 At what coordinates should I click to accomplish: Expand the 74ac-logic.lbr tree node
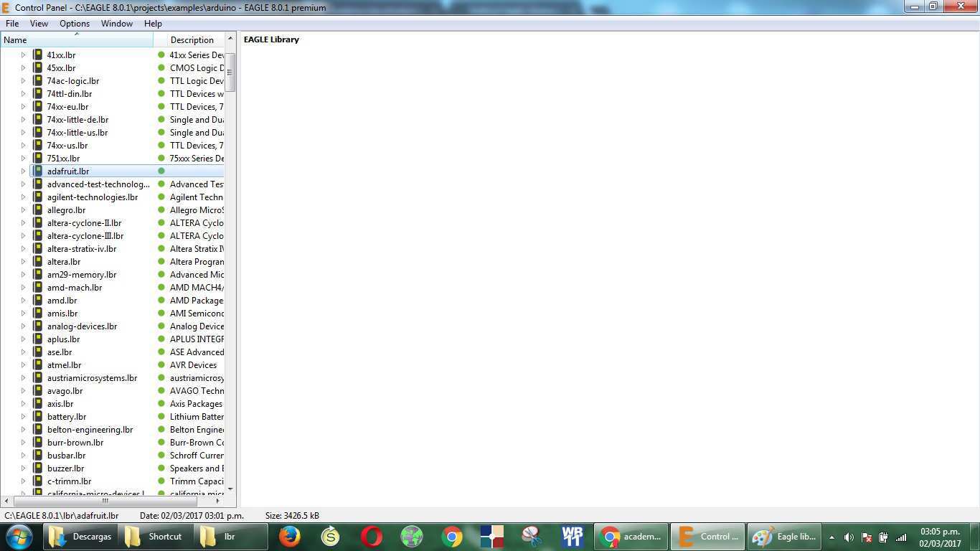[23, 80]
